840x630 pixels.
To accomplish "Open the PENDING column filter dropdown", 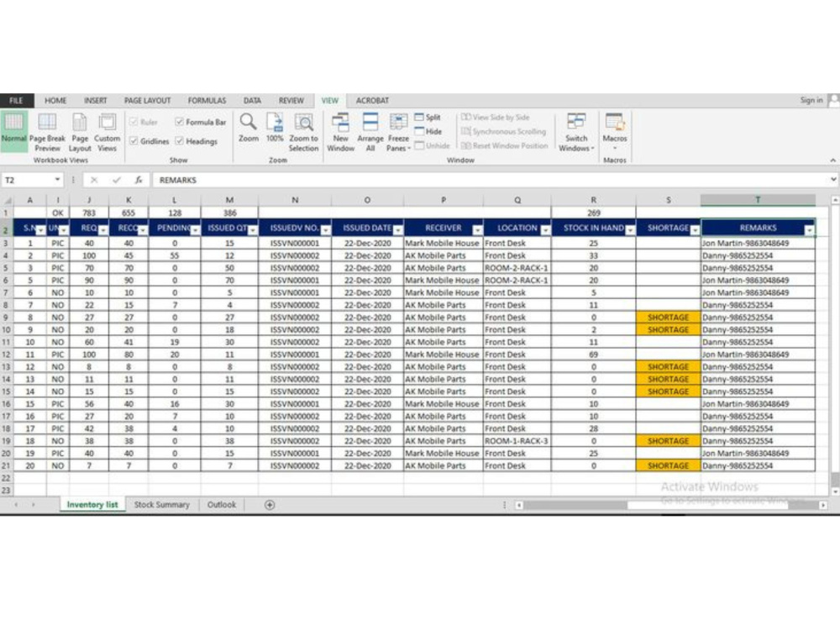I will click(x=196, y=230).
